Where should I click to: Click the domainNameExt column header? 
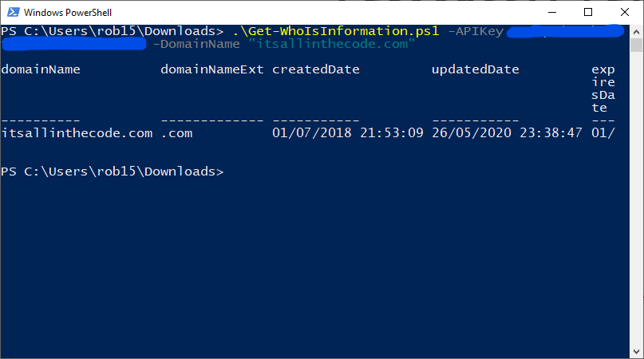212,69
